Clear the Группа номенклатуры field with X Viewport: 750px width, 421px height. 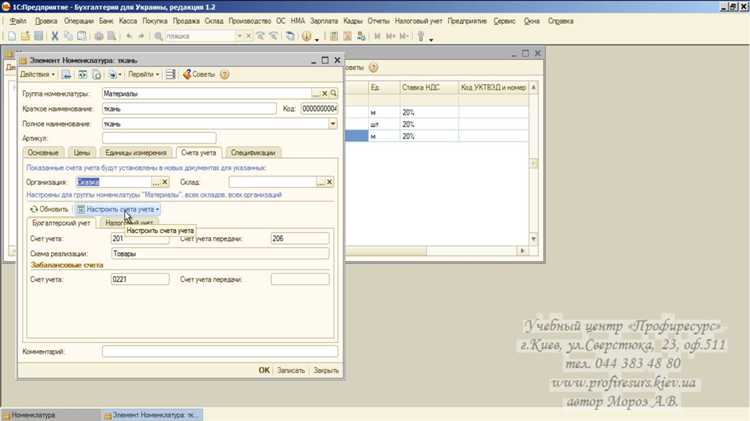tap(325, 93)
